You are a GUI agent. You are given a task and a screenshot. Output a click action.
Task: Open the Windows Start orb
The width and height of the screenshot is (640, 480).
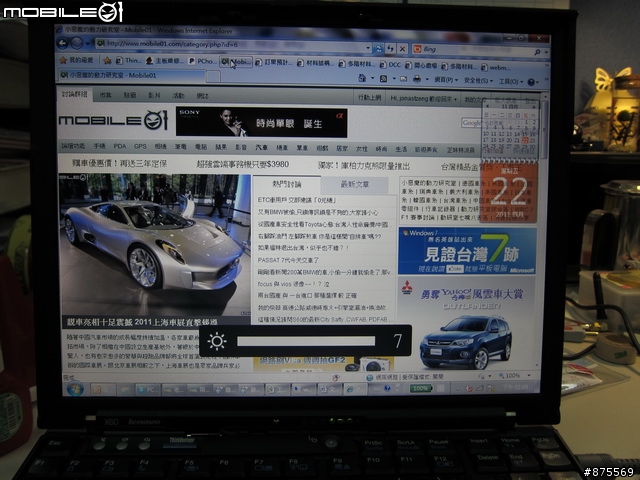point(75,389)
